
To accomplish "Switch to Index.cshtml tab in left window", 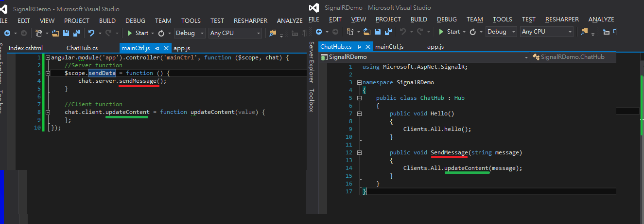I will (x=26, y=48).
